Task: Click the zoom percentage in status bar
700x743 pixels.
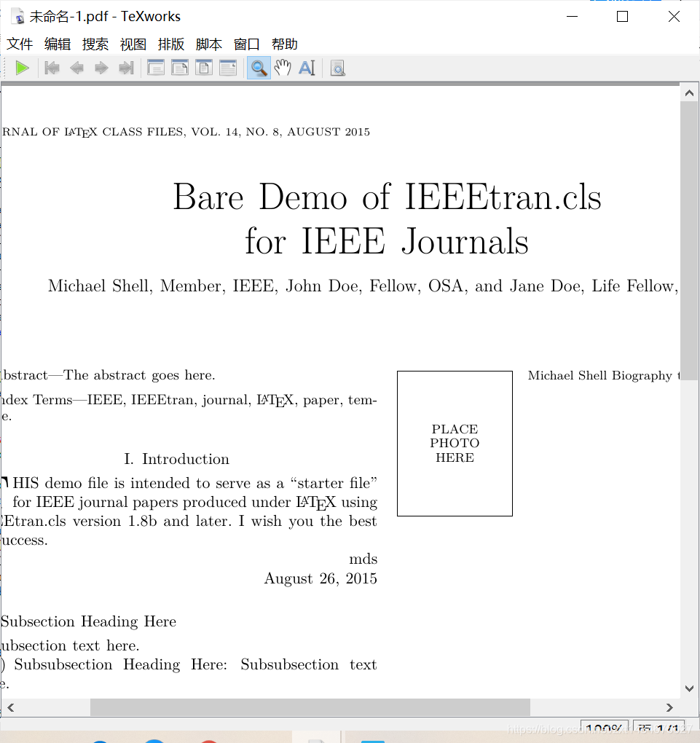Action: 604,728
